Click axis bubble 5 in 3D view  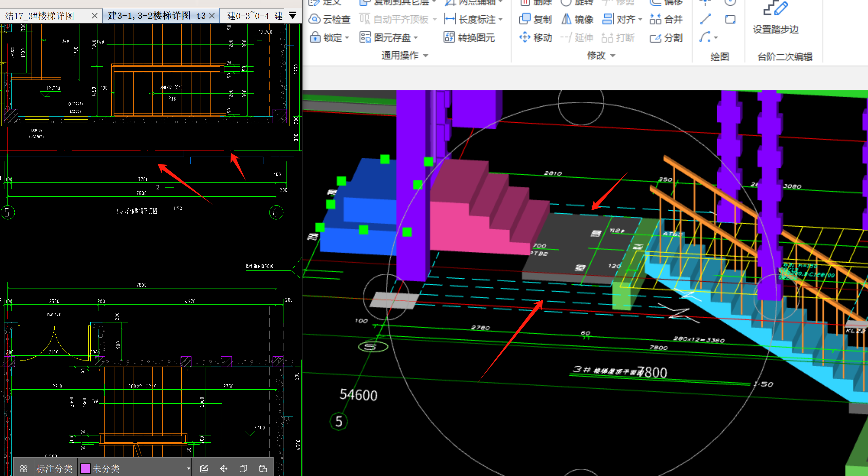[338, 421]
